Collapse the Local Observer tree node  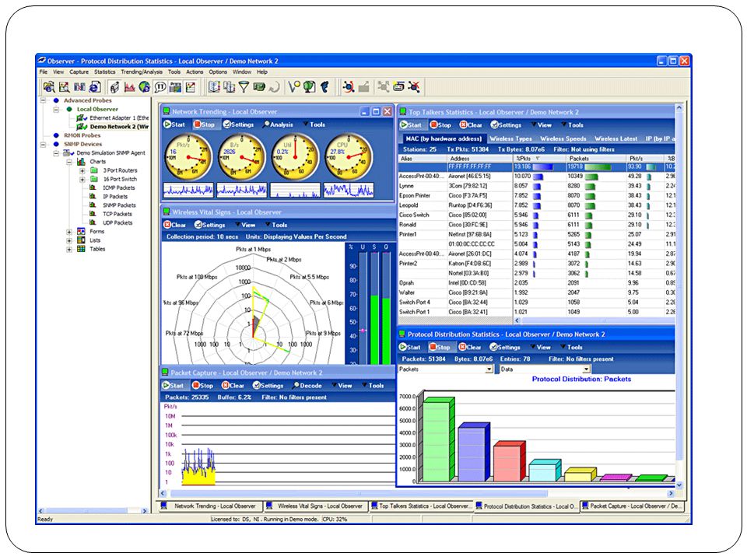coord(56,109)
